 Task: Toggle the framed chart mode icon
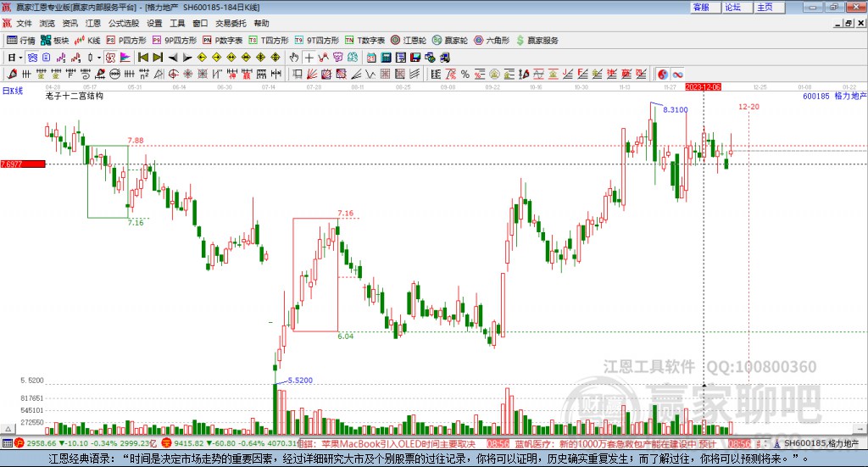tap(110, 58)
